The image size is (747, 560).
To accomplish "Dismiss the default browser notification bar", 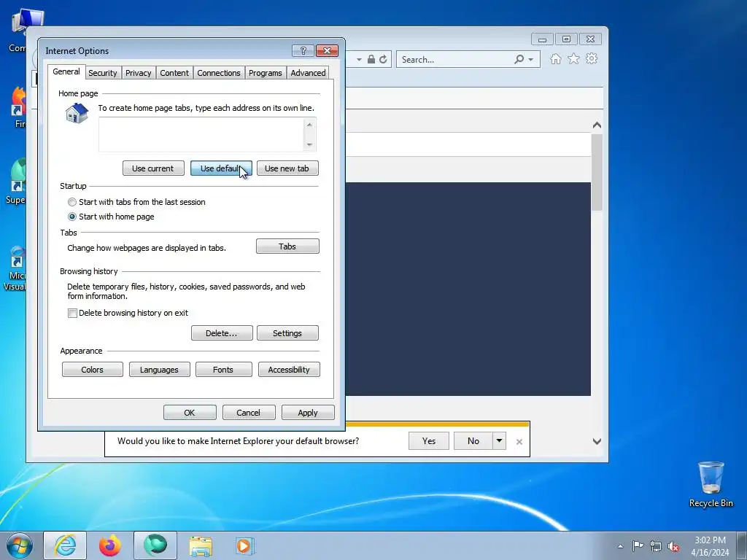I will click(519, 442).
